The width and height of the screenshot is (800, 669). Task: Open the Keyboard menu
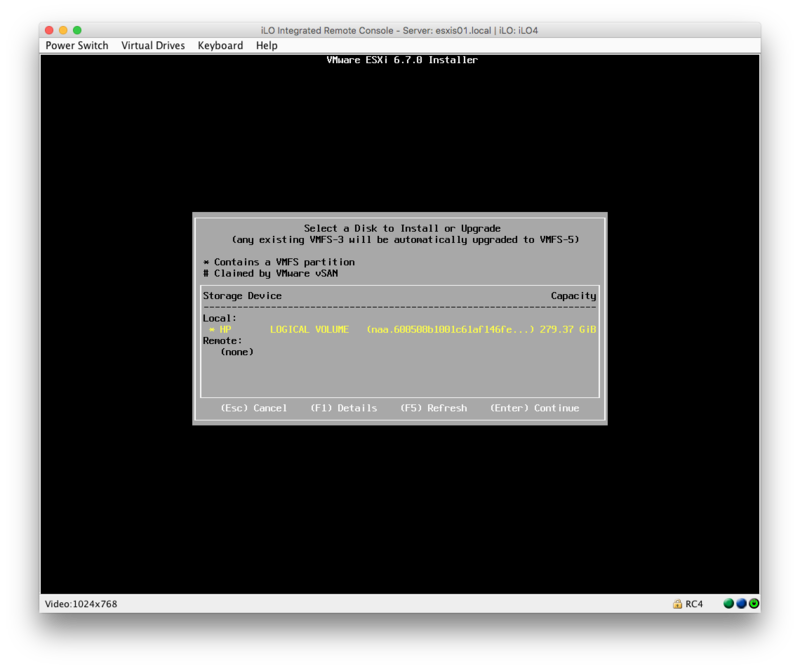coord(220,45)
